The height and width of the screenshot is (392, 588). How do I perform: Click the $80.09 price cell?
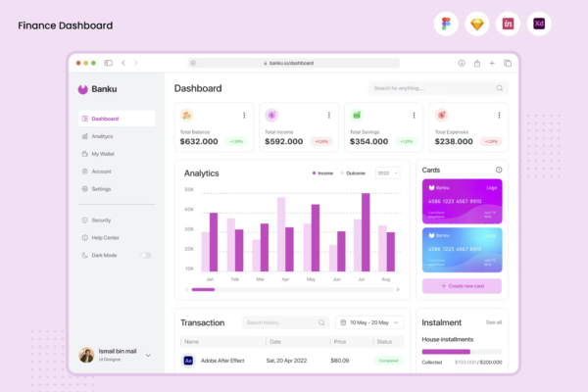[340, 361]
